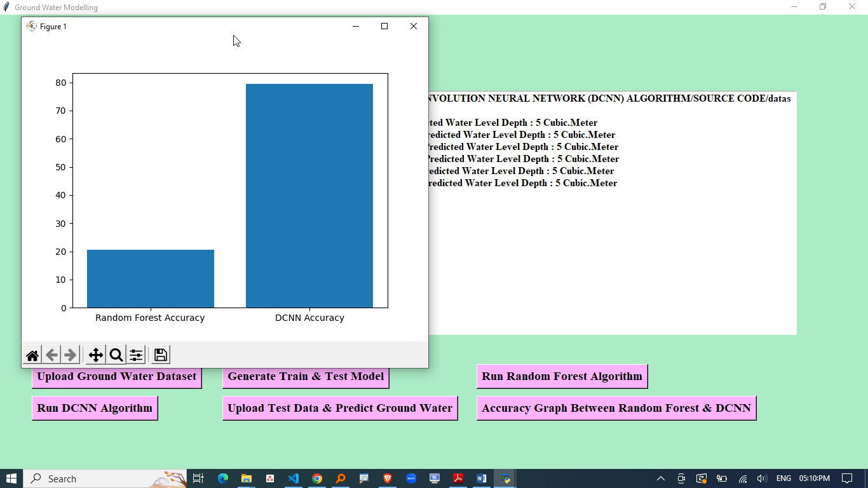Close the Figure 1 window
This screenshot has height=488, width=868.
[x=414, y=26]
